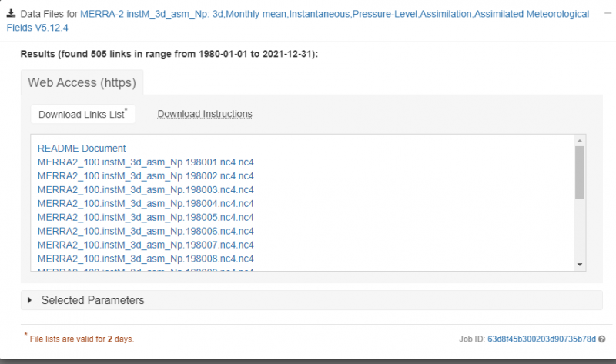Open the README Document link
The height and width of the screenshot is (364, 616).
click(82, 148)
